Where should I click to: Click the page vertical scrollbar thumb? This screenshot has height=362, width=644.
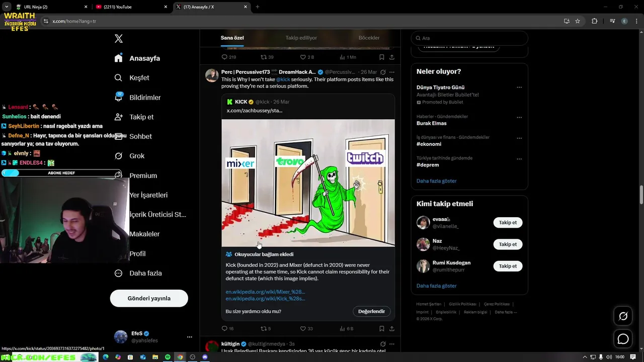641,195
